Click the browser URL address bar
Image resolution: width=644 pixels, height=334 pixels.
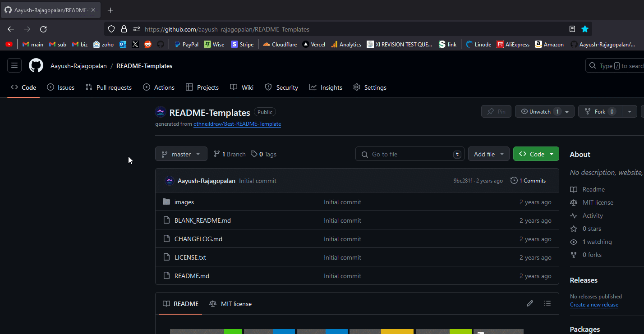pos(348,29)
